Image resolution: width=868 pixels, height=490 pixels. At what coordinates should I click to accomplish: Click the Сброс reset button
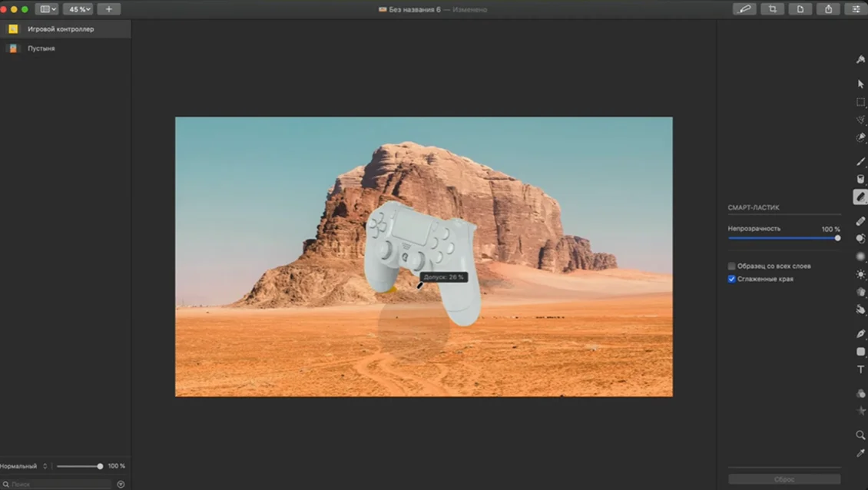coord(784,479)
